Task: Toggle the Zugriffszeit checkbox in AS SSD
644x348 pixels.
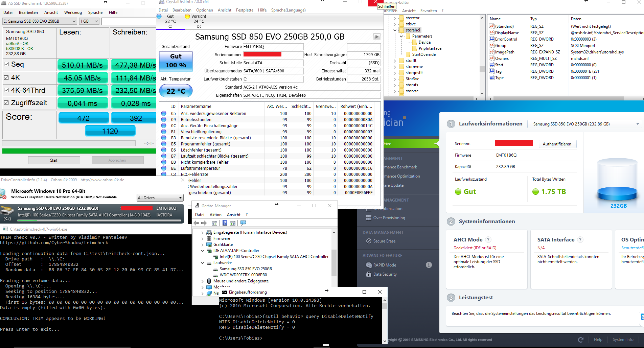Action: [x=6, y=102]
